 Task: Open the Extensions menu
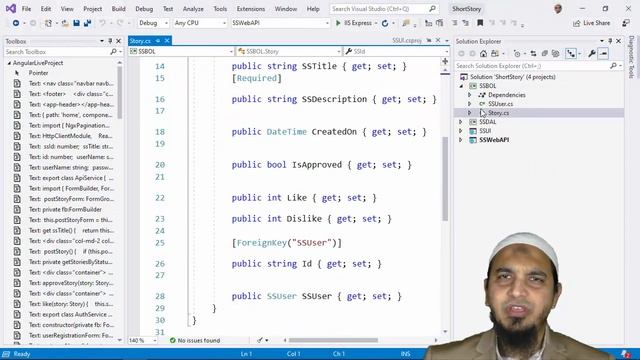click(x=251, y=9)
